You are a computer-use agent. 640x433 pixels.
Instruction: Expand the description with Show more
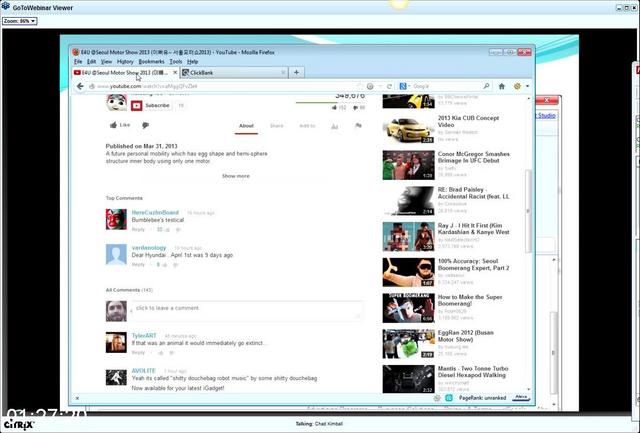pos(236,176)
